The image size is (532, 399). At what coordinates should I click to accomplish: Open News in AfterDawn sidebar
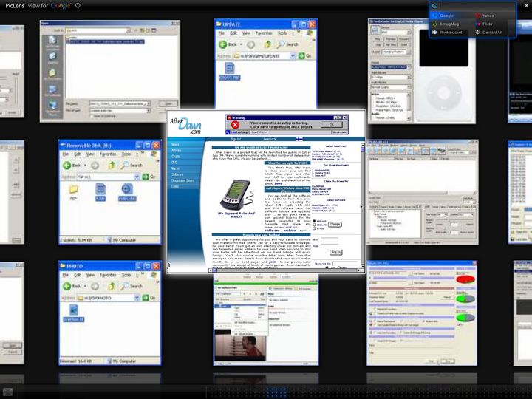pos(175,145)
